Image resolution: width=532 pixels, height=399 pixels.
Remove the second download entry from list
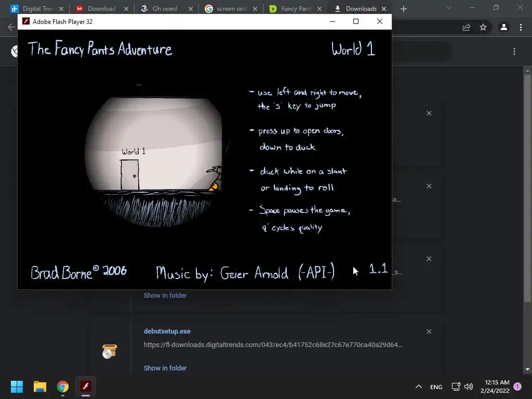pos(429,186)
